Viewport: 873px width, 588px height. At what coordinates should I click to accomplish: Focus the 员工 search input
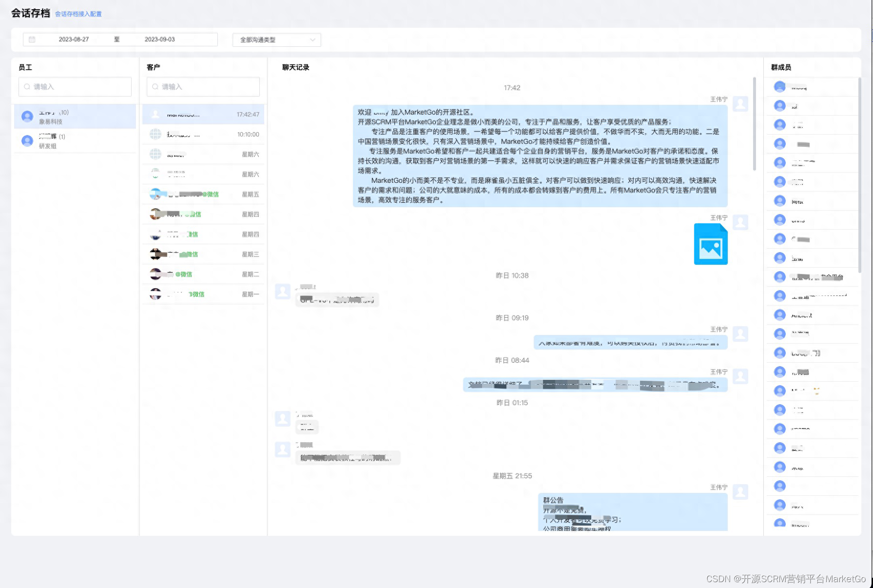point(75,87)
